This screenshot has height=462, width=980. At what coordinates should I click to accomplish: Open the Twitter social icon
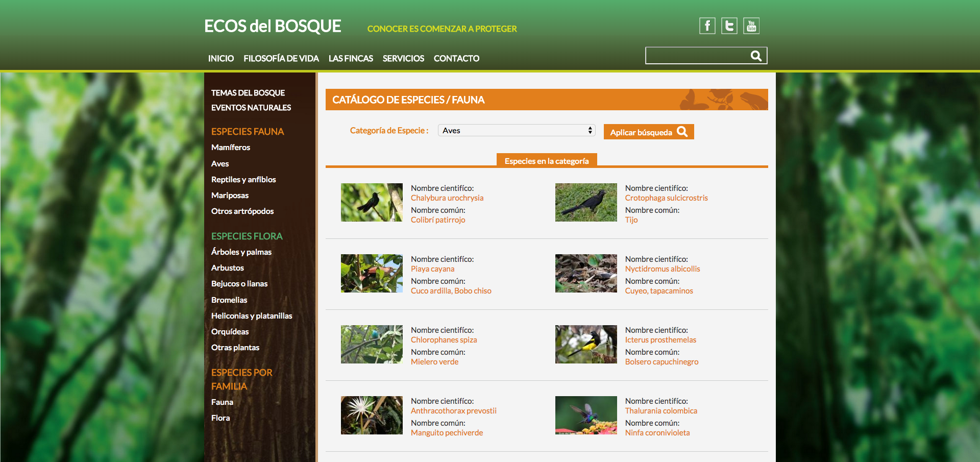click(729, 26)
